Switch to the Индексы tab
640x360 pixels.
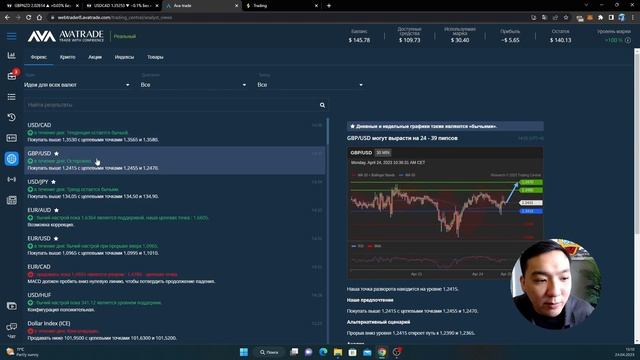click(x=124, y=57)
